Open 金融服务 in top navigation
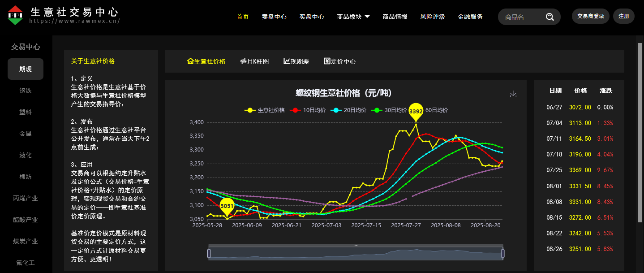The height and width of the screenshot is (273, 644). click(470, 17)
